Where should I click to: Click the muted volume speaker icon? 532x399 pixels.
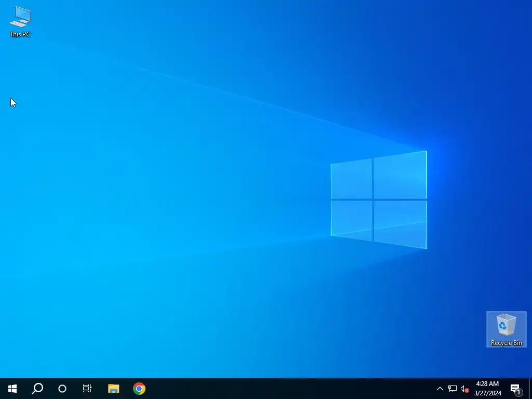coord(464,389)
